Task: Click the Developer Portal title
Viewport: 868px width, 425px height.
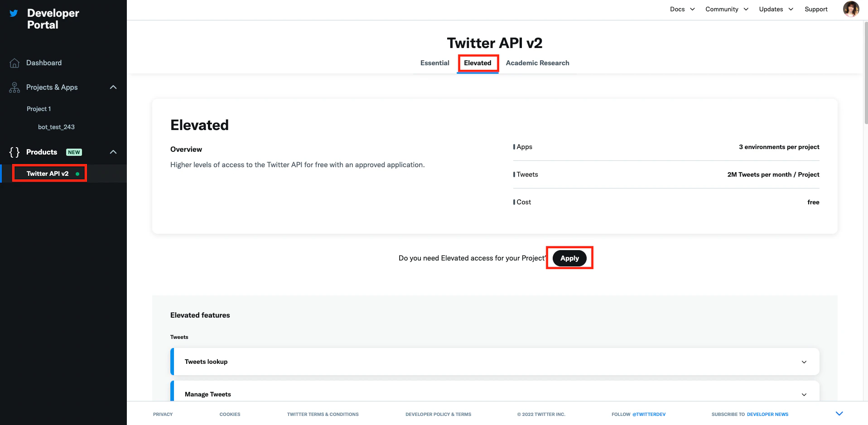Action: [53, 19]
